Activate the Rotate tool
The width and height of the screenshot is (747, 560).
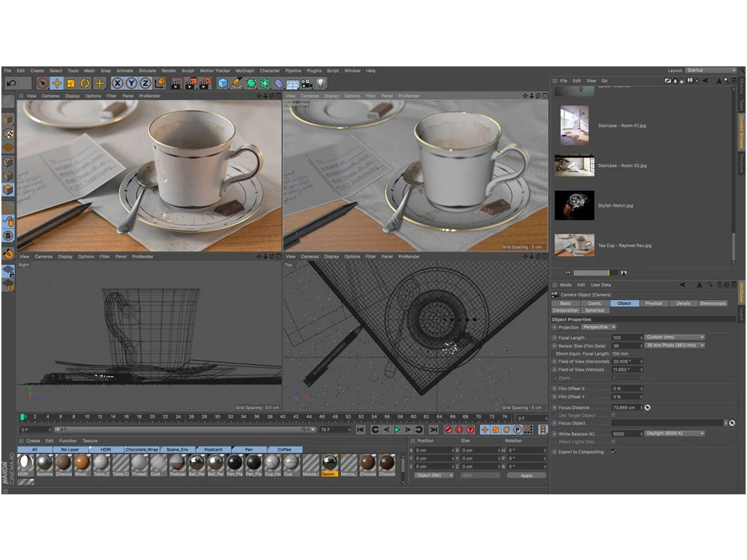pyautogui.click(x=85, y=84)
